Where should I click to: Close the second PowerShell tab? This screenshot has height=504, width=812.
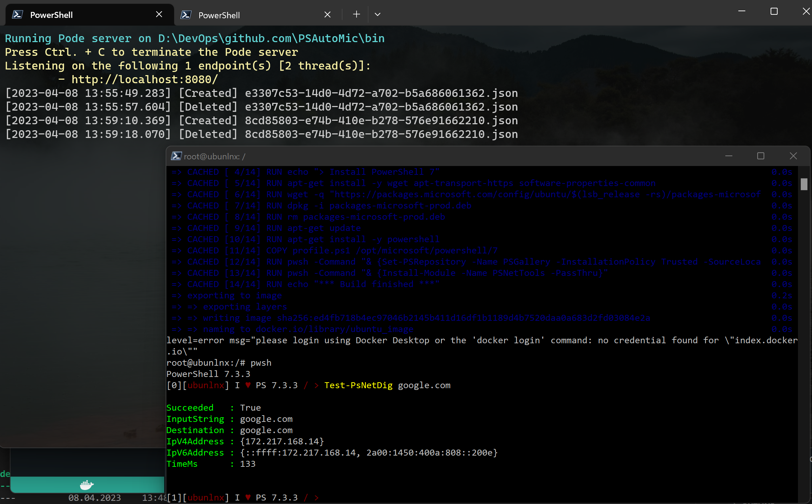327,14
